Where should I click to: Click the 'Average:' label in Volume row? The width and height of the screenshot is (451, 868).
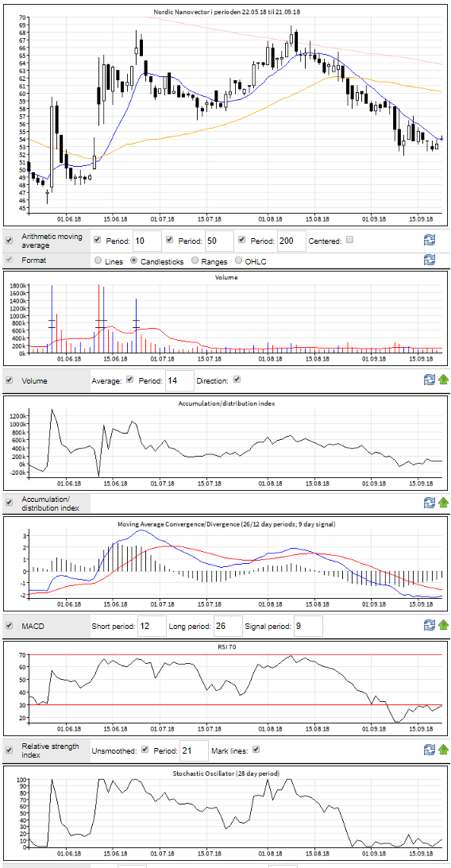coord(107,381)
